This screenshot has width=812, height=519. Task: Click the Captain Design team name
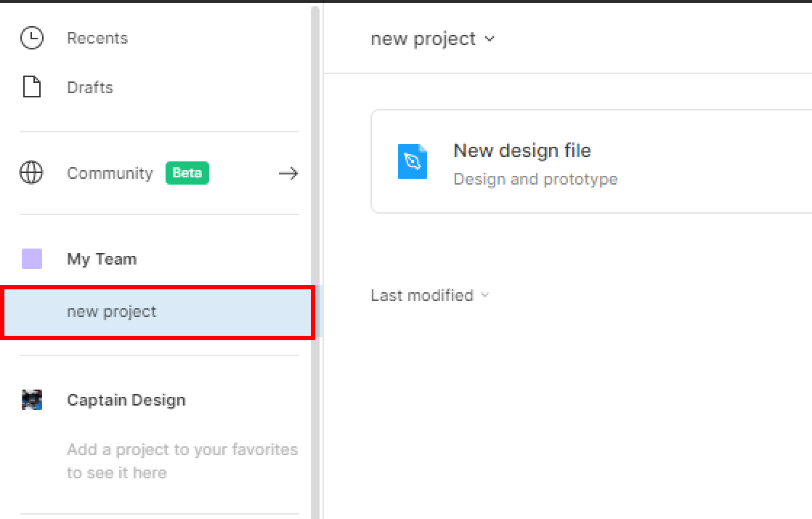[126, 399]
